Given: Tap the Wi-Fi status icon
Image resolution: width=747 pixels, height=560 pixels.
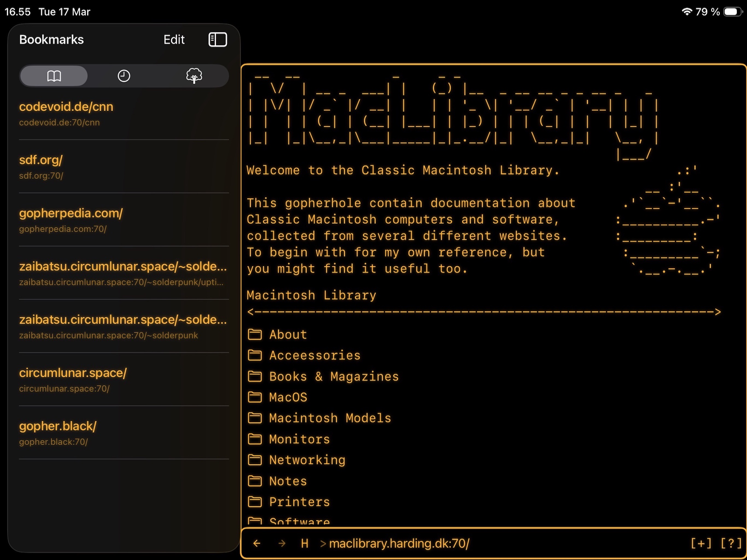Looking at the screenshot, I should pyautogui.click(x=687, y=12).
